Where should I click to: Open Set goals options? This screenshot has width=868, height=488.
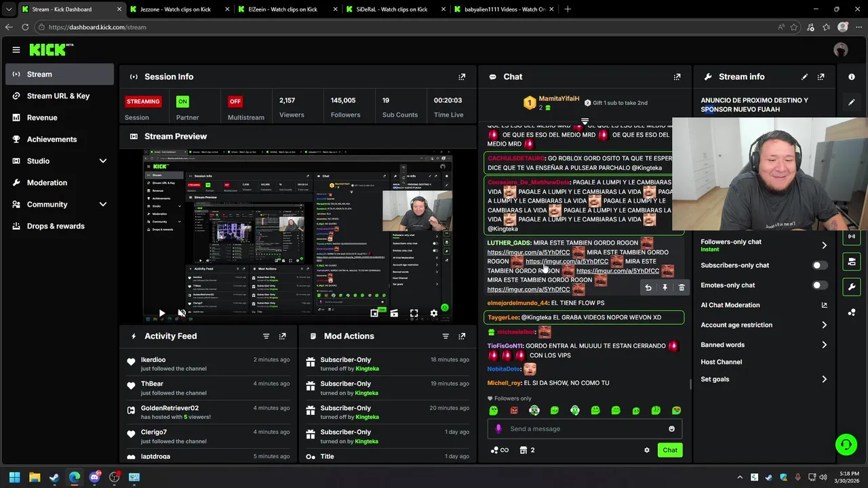click(x=764, y=379)
